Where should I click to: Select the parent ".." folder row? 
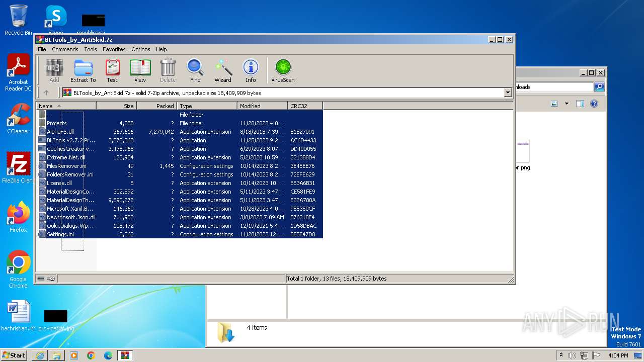(180, 115)
